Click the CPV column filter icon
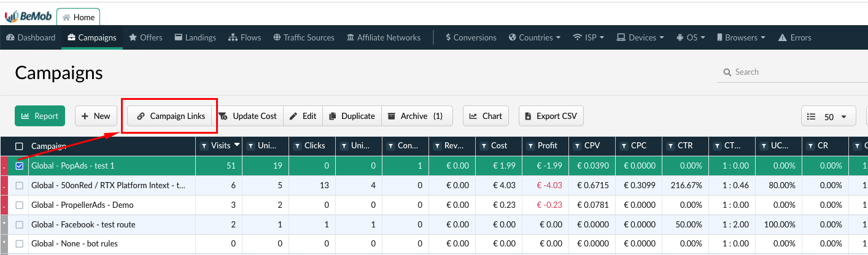The width and height of the screenshot is (868, 255). (578, 146)
